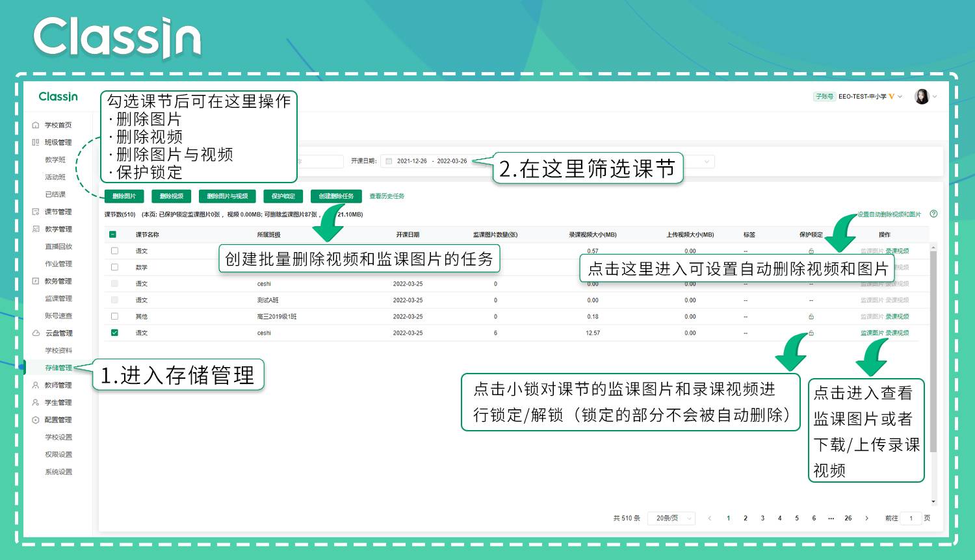
Task: Click the 课节名称 column header
Action: (147, 235)
